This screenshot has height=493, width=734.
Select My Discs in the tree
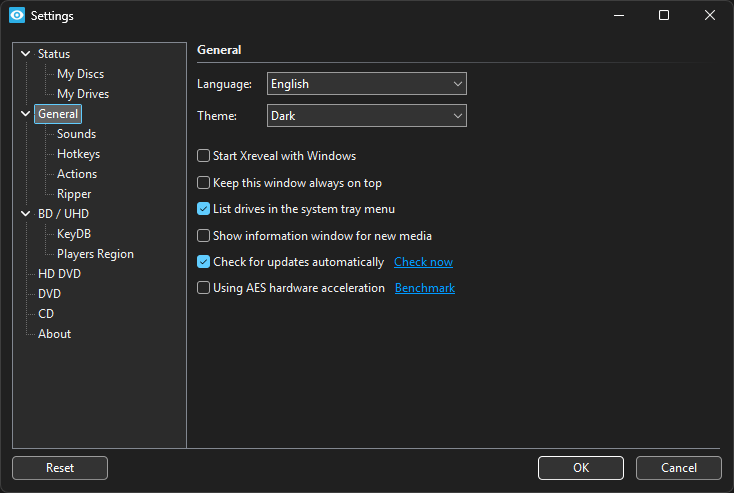click(x=80, y=74)
